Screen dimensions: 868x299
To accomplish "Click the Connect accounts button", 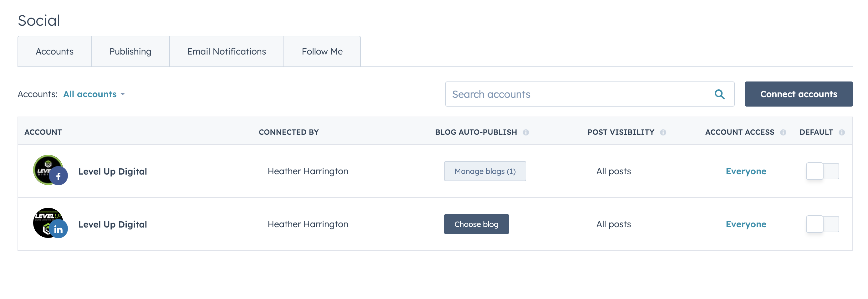I will [798, 94].
